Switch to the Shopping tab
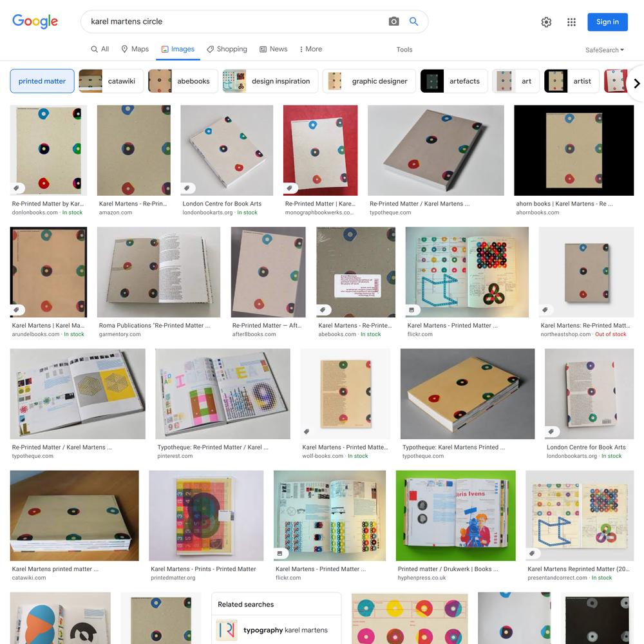 click(x=227, y=50)
